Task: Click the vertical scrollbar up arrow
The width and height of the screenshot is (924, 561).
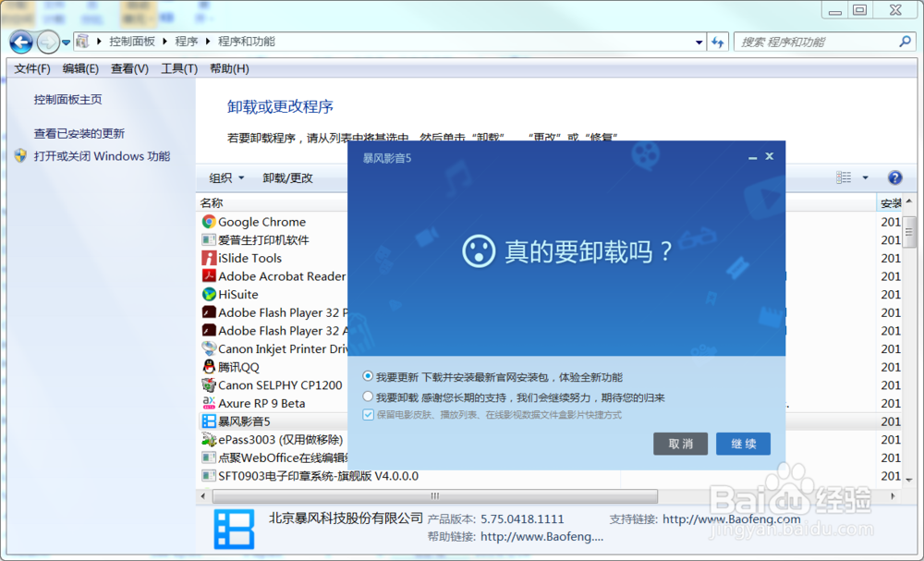Action: 908,201
